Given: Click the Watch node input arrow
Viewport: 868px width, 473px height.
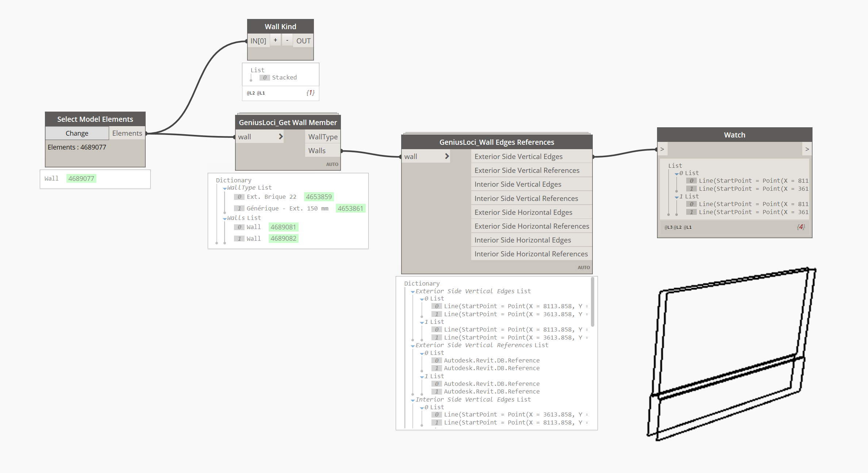Looking at the screenshot, I should (x=662, y=149).
